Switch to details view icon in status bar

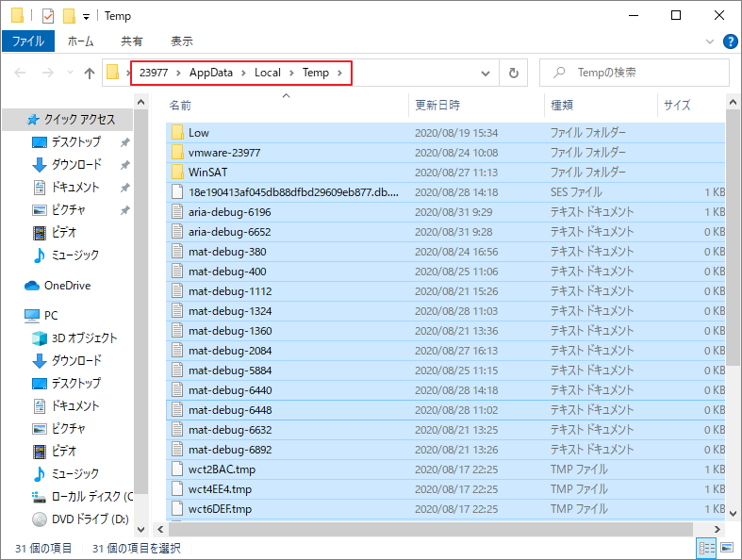pyautogui.click(x=706, y=548)
